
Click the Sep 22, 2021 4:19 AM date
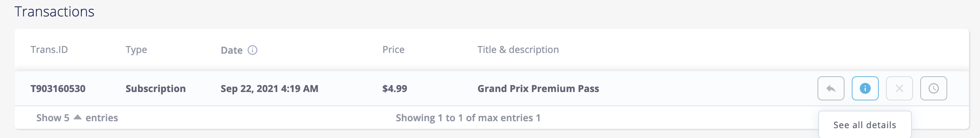point(269,89)
